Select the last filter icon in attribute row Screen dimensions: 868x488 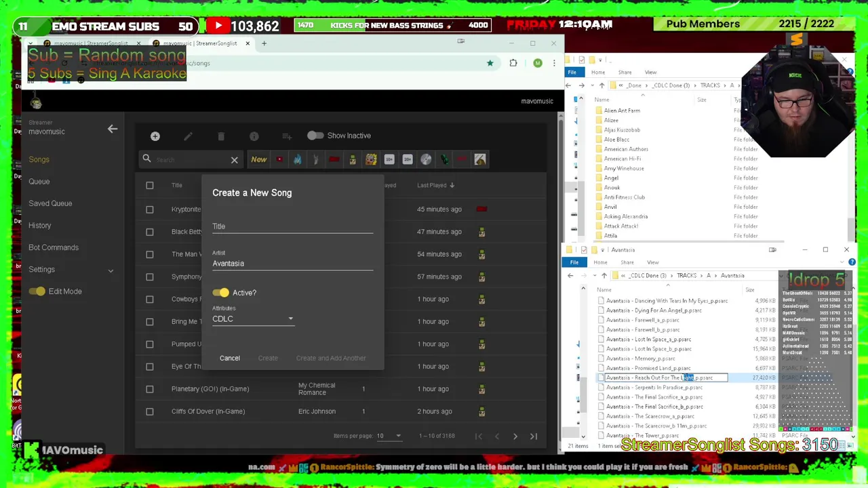click(480, 159)
